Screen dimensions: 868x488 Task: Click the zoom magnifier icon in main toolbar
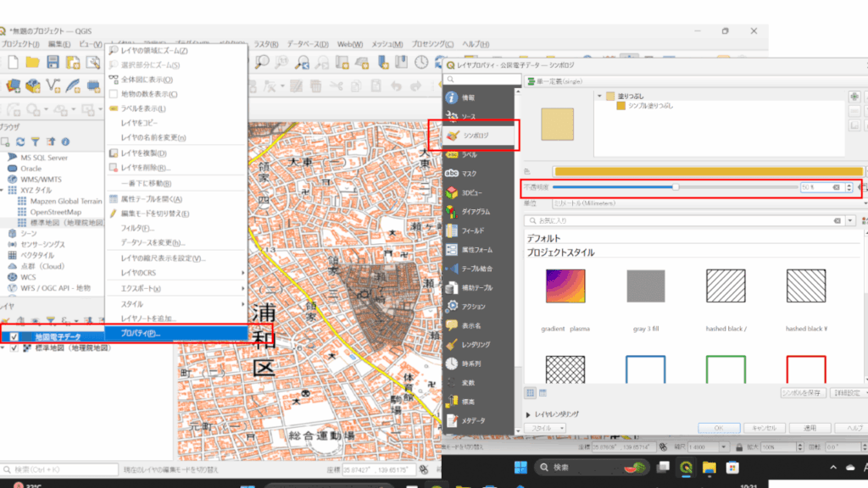(262, 63)
